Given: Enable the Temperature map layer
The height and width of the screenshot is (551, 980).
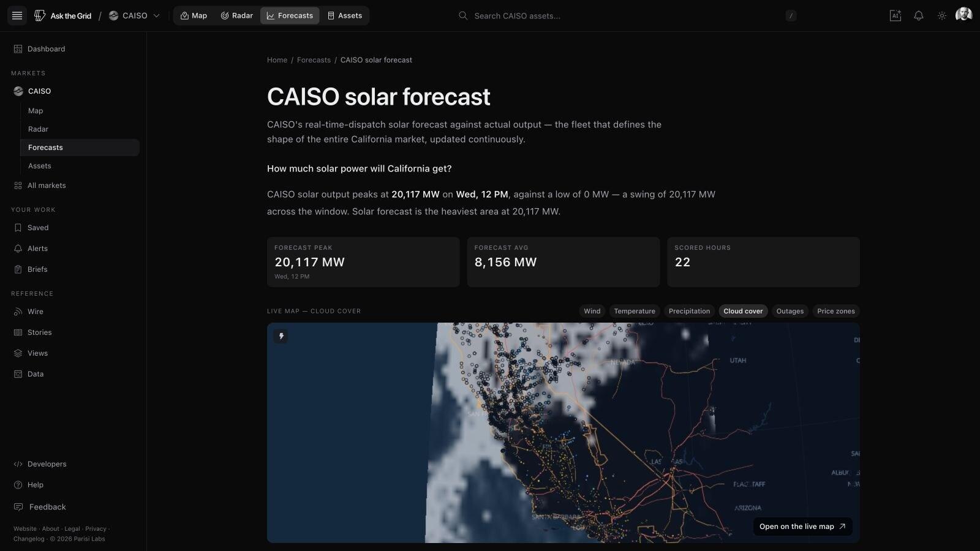Looking at the screenshot, I should coord(635,312).
